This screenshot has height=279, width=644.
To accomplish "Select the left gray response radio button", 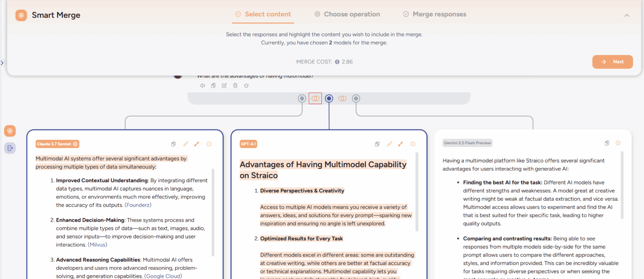I will tap(302, 98).
